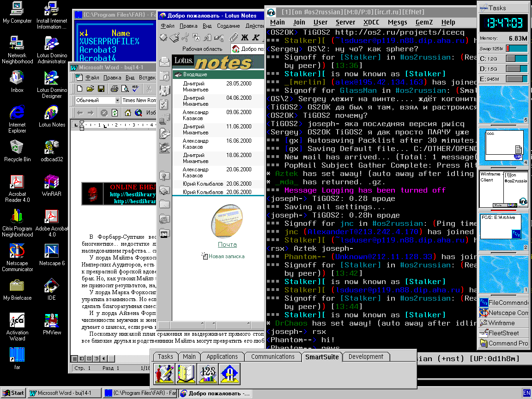Screen dimensions: 532x399
Task: Launch the notebook organizer icon in SmartSuite drawer
Action: 186,374
